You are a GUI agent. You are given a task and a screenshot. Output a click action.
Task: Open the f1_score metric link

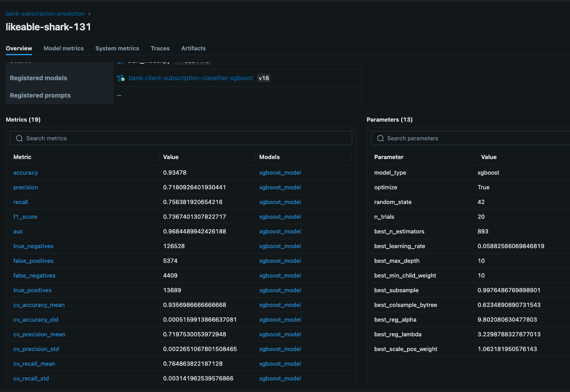pos(25,217)
